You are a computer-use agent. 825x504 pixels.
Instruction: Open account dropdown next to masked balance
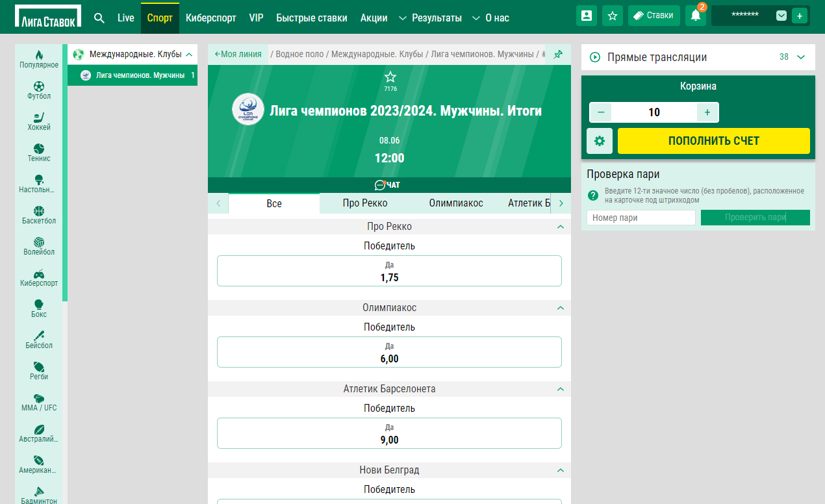point(781,16)
